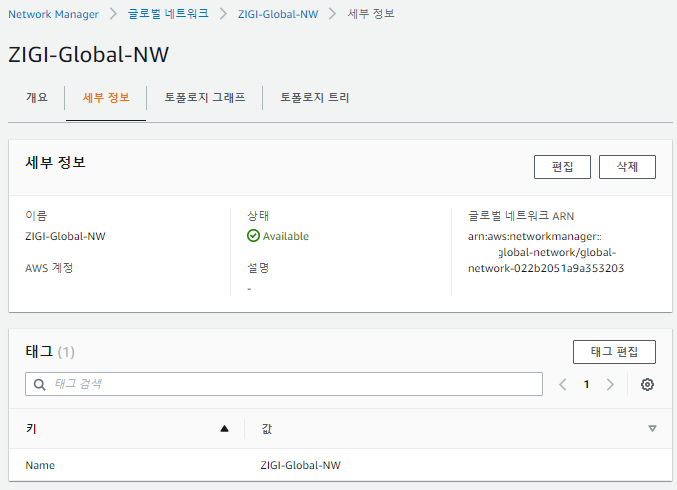The width and height of the screenshot is (677, 490).
Task: Click the AWS 계정 label
Action: (x=49, y=268)
